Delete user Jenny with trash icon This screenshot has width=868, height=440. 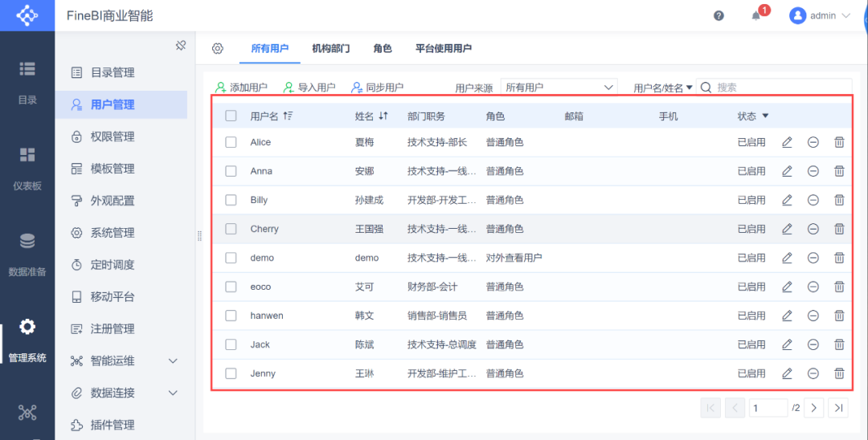point(839,373)
